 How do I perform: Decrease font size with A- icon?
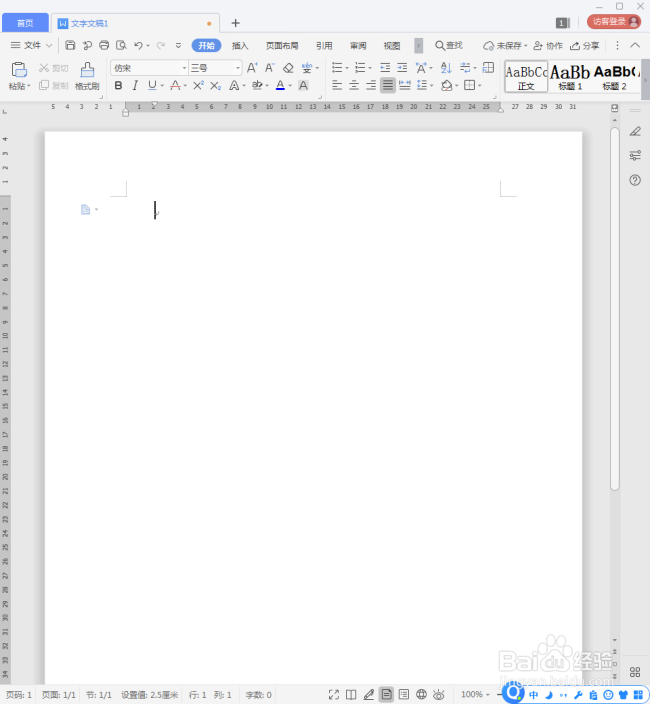point(269,68)
